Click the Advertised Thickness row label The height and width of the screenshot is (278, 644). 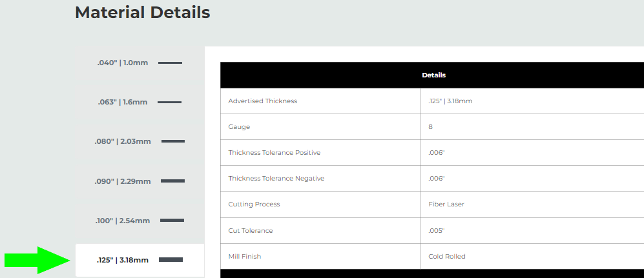[263, 101]
